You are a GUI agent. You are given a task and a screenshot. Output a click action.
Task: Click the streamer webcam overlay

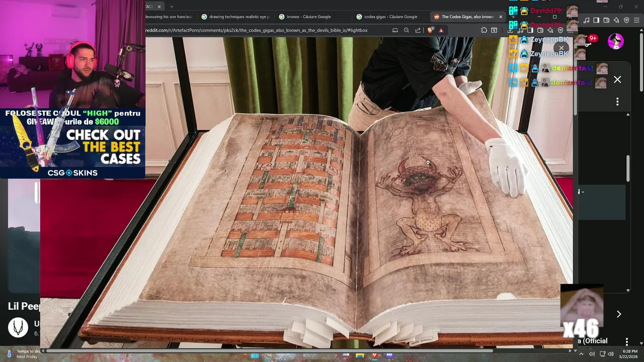72,54
